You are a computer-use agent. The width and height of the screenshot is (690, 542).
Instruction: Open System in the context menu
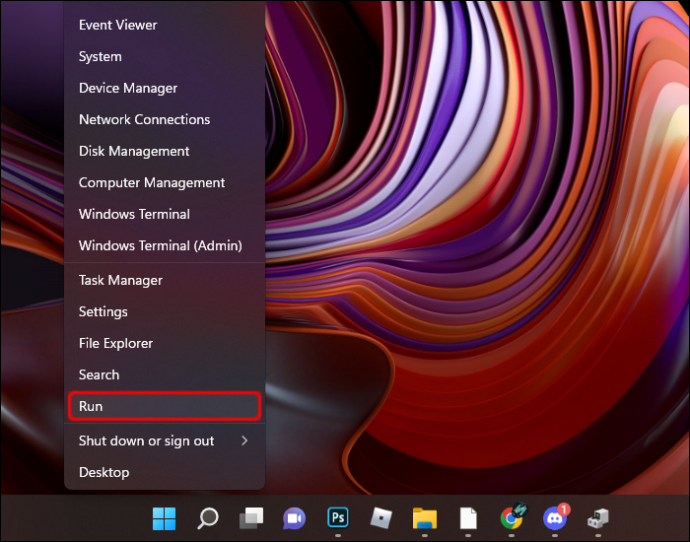coord(165,56)
